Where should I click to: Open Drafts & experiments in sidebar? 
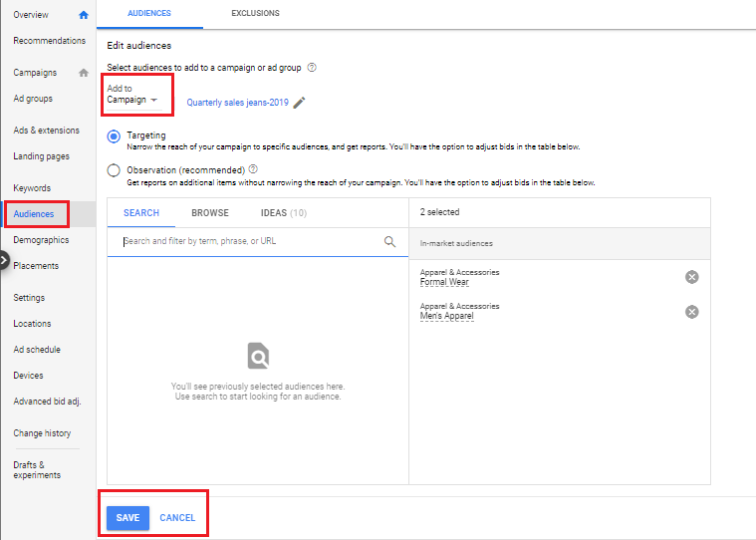click(37, 470)
